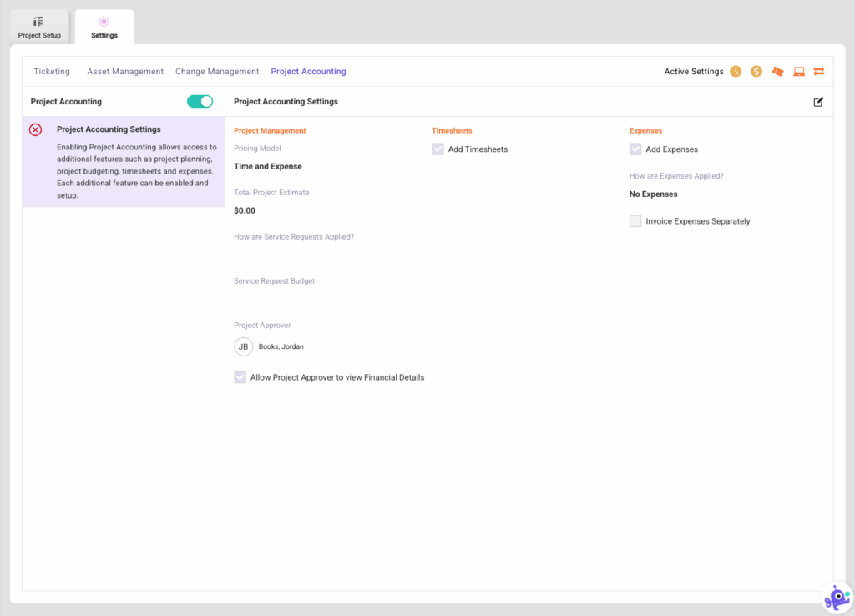Open the edit icon for Project Accounting Settings
The height and width of the screenshot is (616, 855).
818,101
